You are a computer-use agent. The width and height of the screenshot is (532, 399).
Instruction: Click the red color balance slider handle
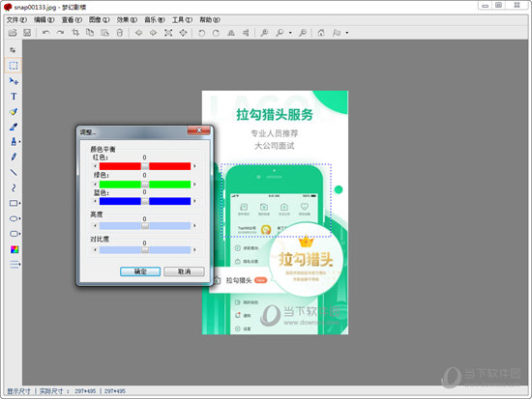[145, 166]
